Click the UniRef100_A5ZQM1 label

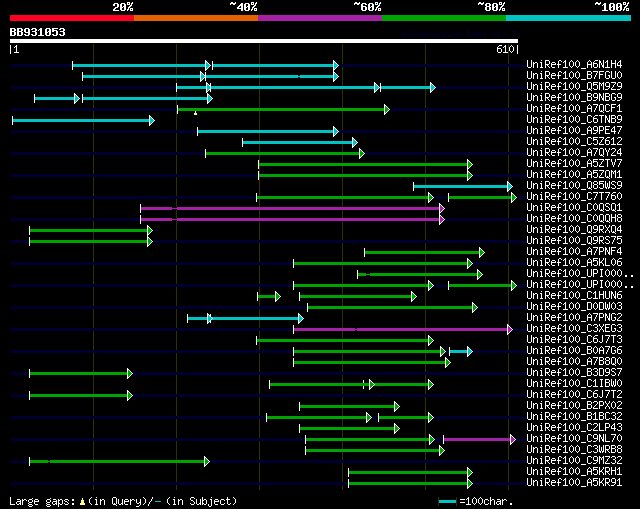tap(574, 174)
